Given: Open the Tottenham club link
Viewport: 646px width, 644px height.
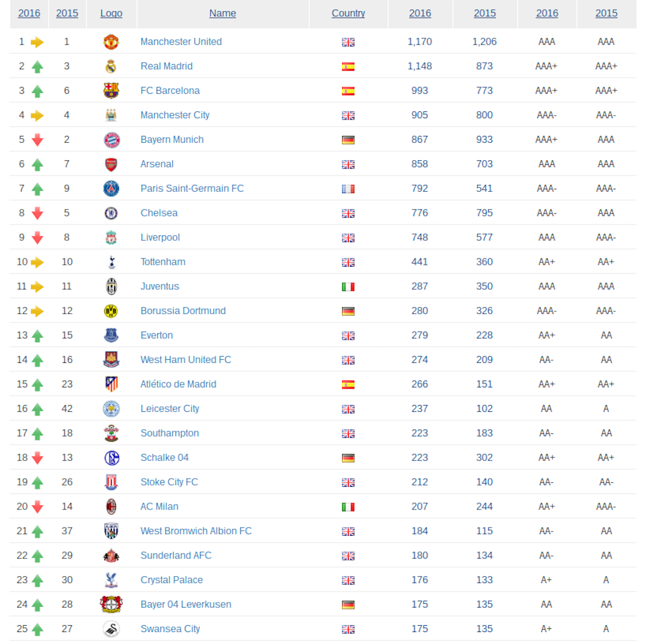Looking at the screenshot, I should 163,262.
